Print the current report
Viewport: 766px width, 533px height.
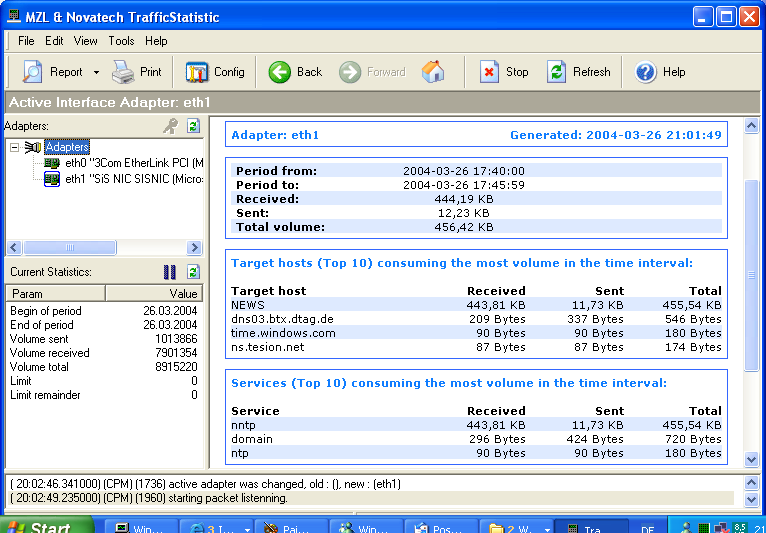(136, 72)
